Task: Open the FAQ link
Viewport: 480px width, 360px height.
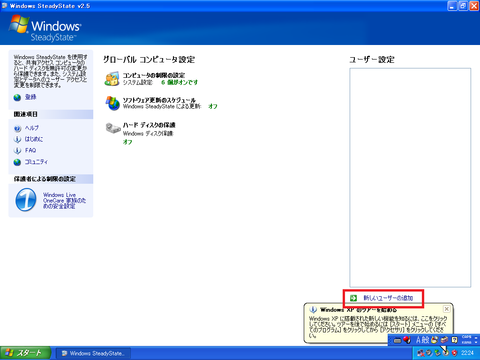Action: pyautogui.click(x=30, y=150)
